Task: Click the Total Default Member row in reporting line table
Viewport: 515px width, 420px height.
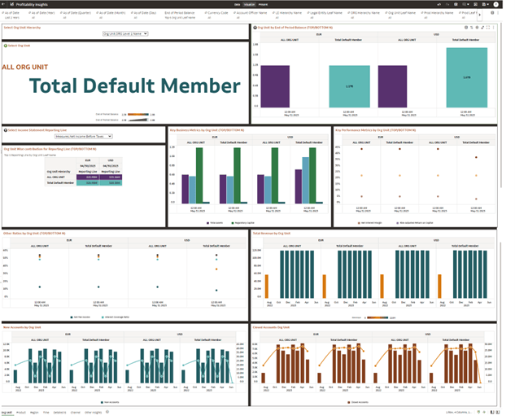Action: 84,182
